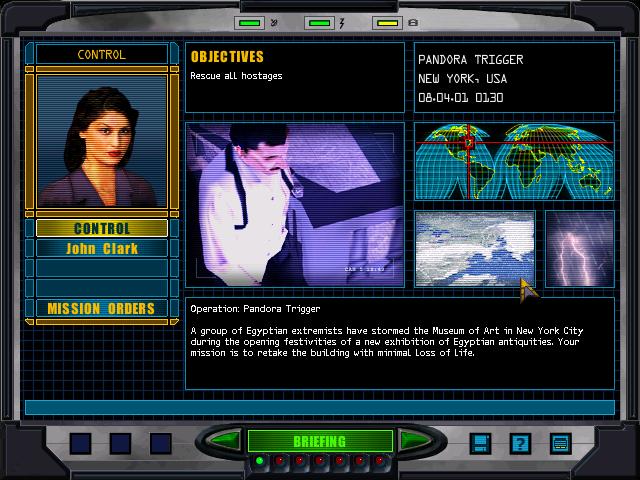Select the last red phase indicator dot
Screen dimensions: 640x480
[x=382, y=461]
